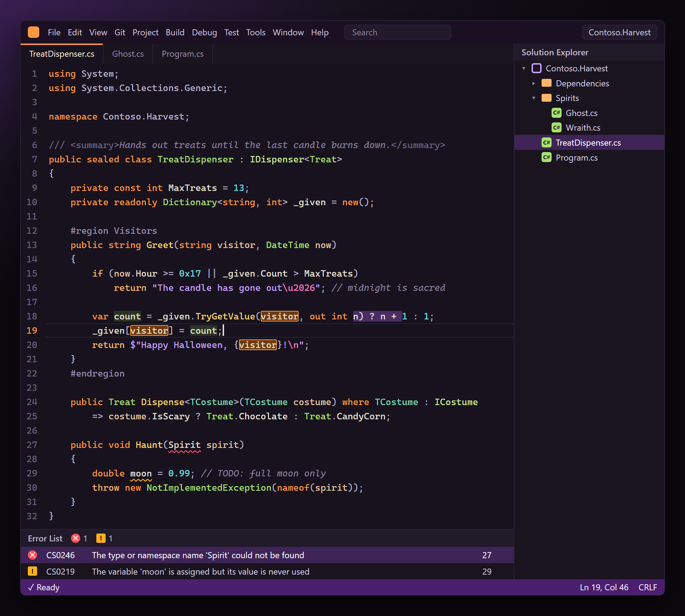Switch to the Program.cs editor tab

(183, 54)
